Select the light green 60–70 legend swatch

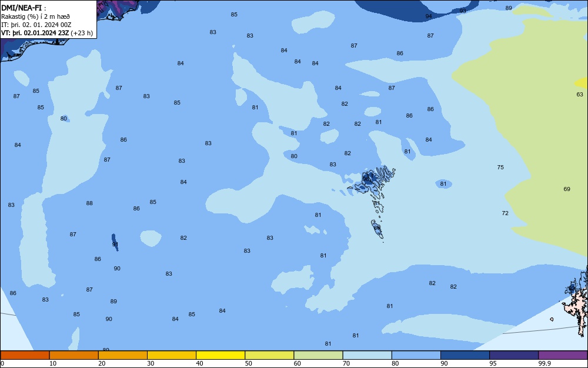[x=318, y=355]
